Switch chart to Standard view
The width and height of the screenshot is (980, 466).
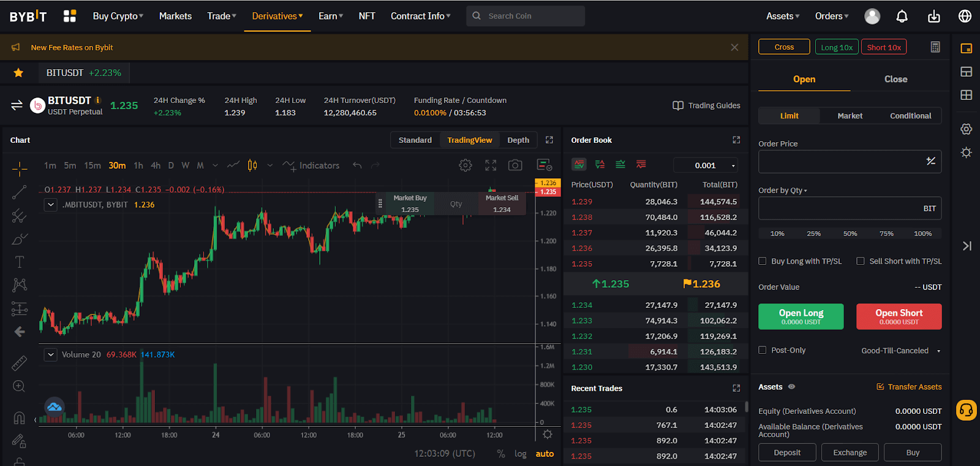click(x=415, y=140)
